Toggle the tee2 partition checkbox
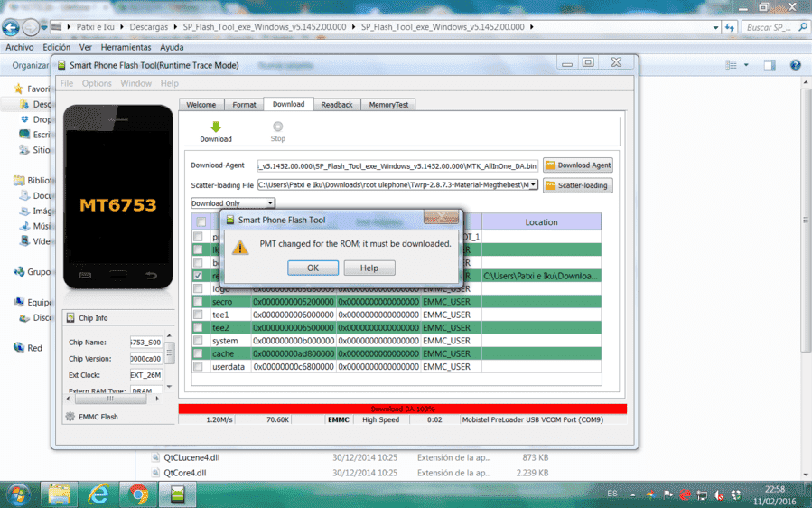 coord(198,327)
